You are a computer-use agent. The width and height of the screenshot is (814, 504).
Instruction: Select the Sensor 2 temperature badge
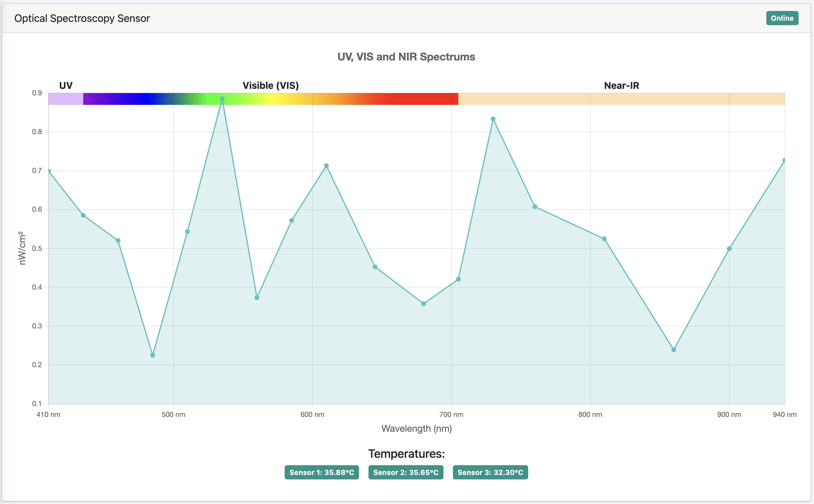click(x=406, y=472)
